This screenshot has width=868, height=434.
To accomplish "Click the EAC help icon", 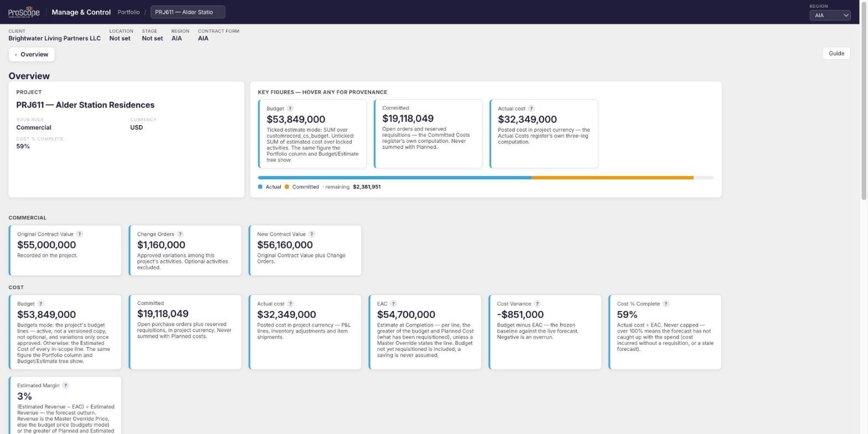I will pyautogui.click(x=393, y=304).
